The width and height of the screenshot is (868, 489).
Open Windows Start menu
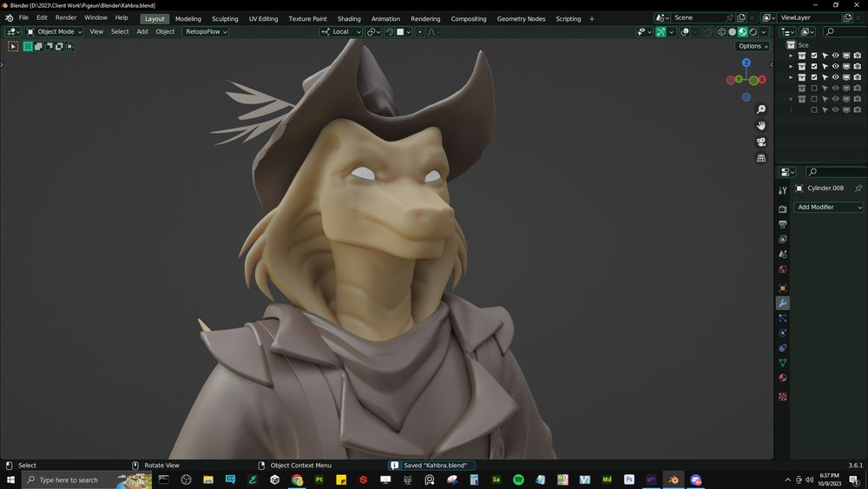[10, 479]
